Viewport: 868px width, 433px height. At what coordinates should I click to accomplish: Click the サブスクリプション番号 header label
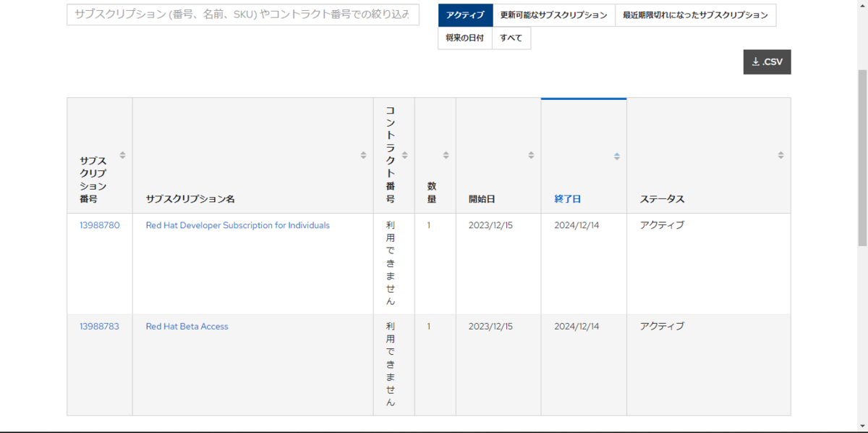pos(93,180)
